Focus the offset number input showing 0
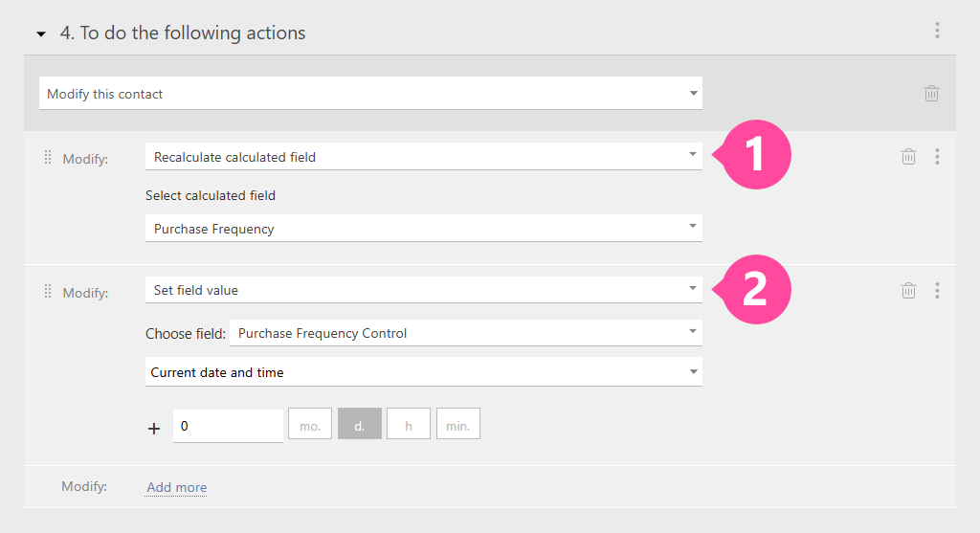Screen dimensions: 980x533 click(x=228, y=426)
